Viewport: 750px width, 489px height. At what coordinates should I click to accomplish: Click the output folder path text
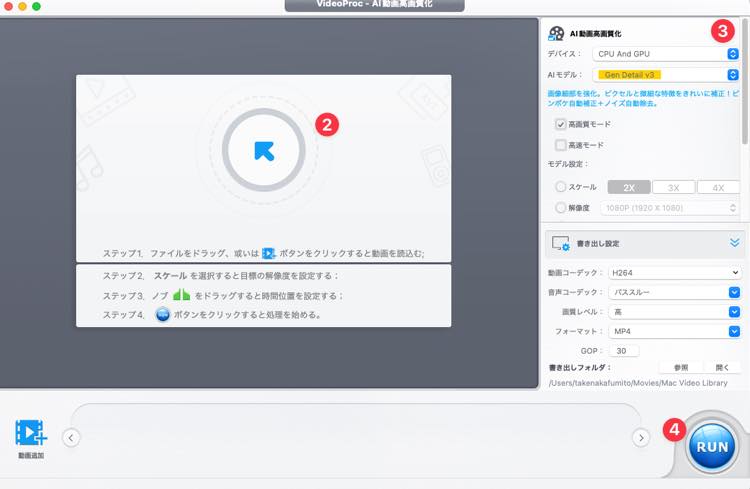coord(638,383)
